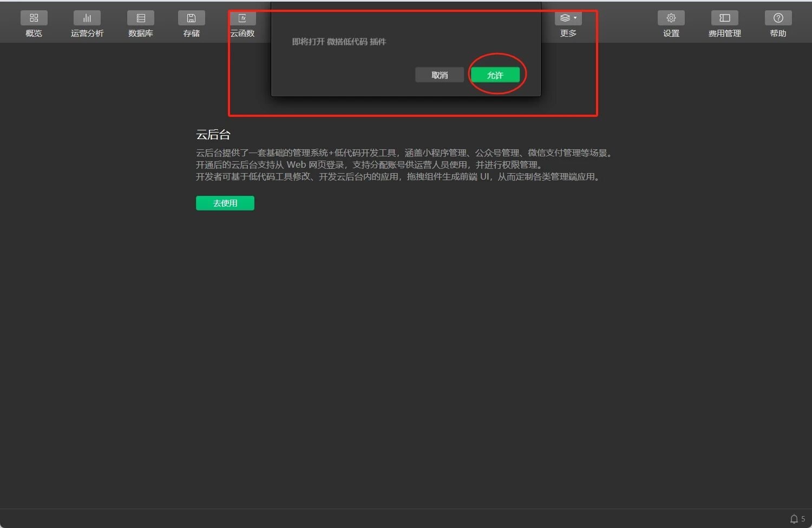The height and width of the screenshot is (528, 812).
Task: Open the 费用管理 billing icon
Action: click(x=725, y=18)
